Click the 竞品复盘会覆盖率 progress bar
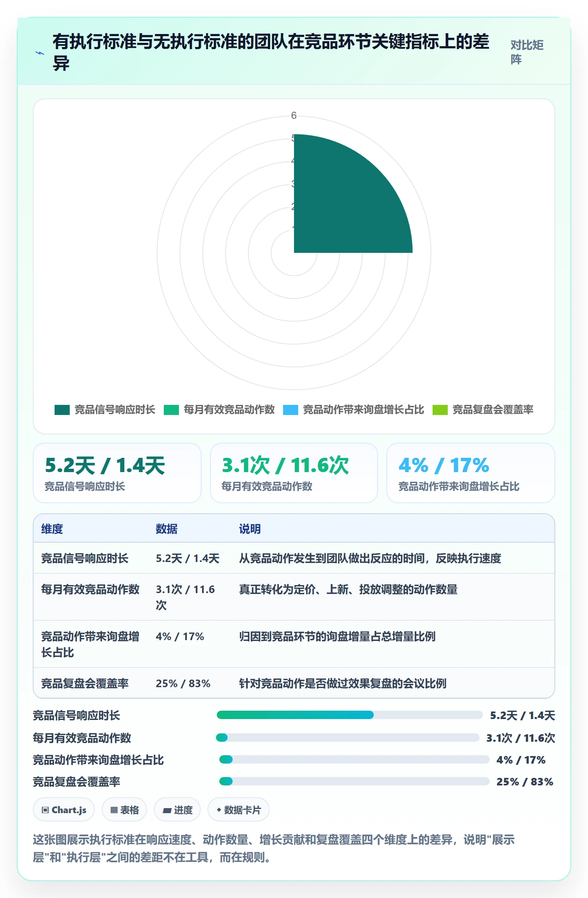The image size is (588, 898). [354, 781]
